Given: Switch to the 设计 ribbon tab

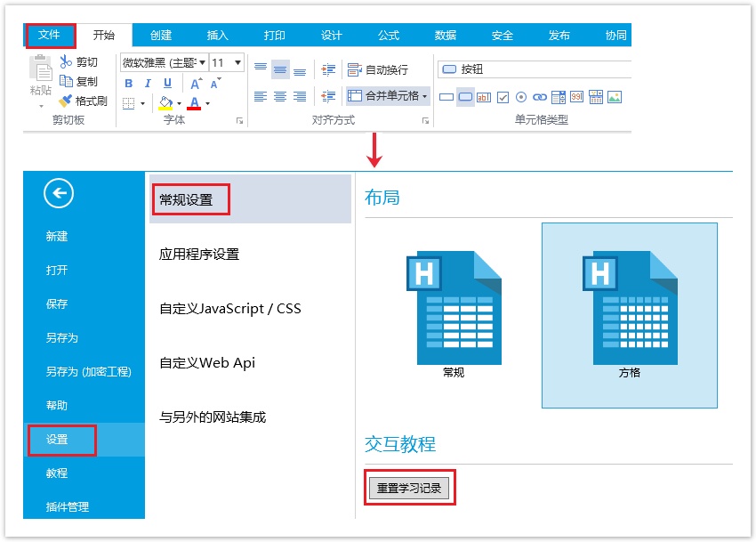Looking at the screenshot, I should pos(331,35).
